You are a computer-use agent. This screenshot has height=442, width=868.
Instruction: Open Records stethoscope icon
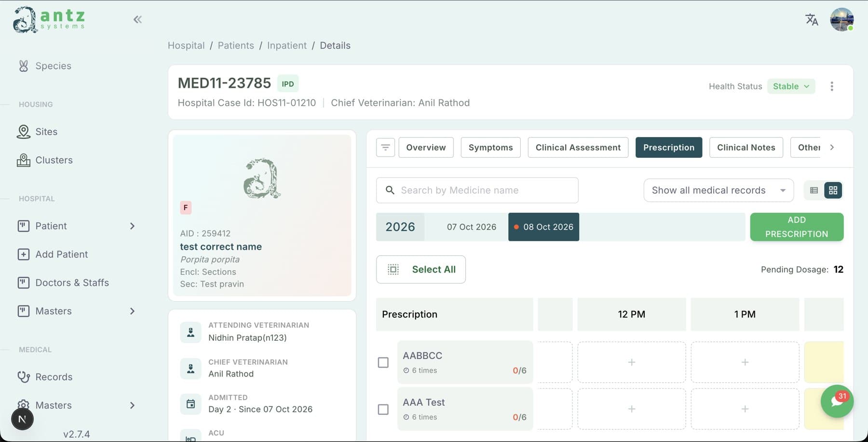point(23,377)
